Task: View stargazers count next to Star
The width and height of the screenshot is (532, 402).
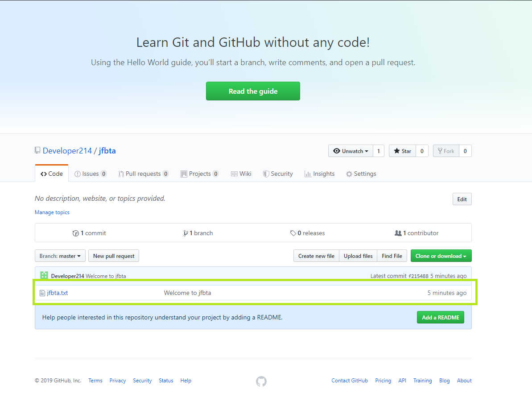Action: (x=422, y=151)
